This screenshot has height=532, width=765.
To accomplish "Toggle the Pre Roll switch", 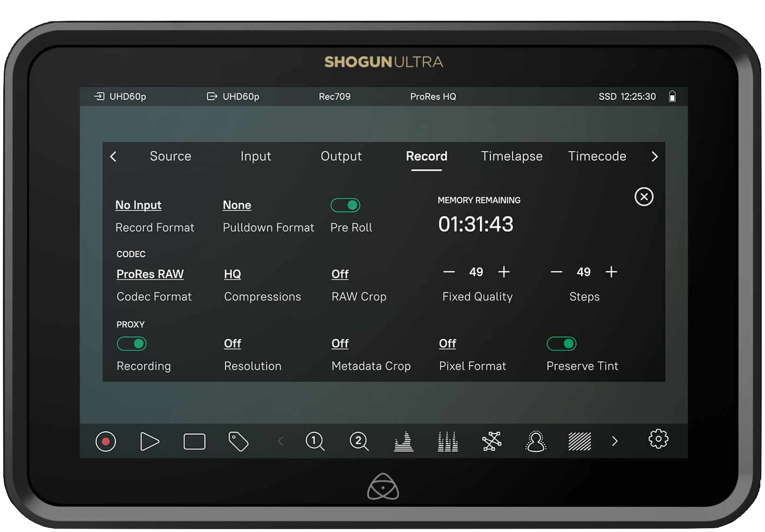I will (345, 205).
